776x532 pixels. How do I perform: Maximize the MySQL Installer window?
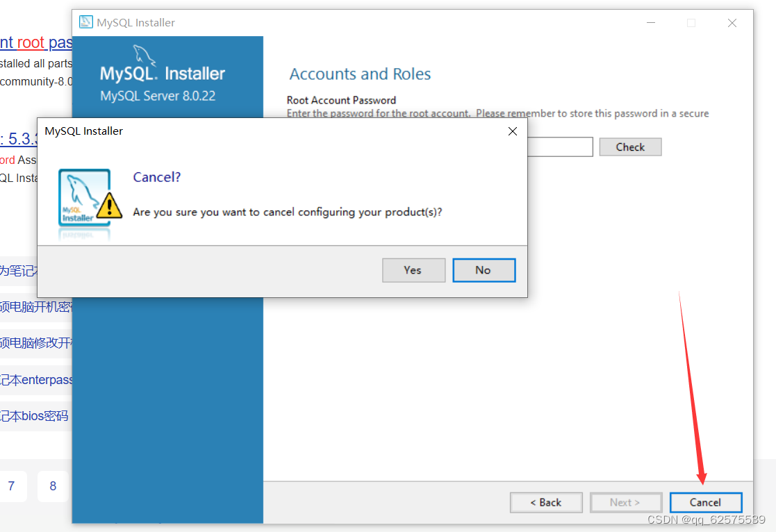click(691, 23)
